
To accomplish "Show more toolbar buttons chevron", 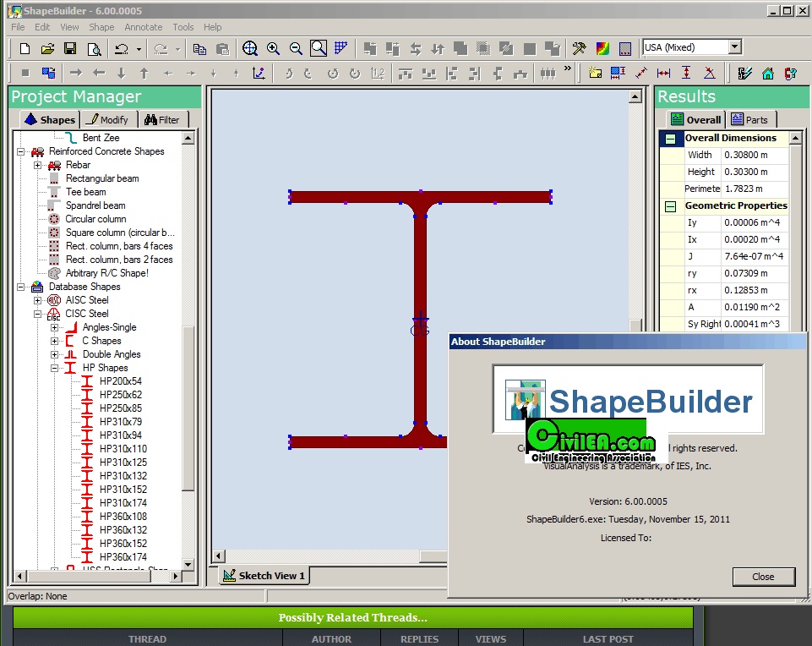I will pos(568,68).
